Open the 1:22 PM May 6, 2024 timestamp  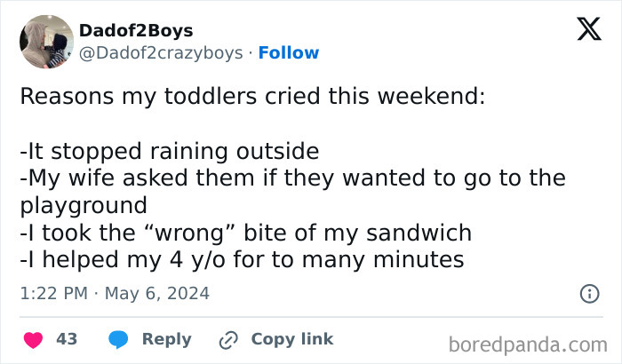(x=115, y=292)
